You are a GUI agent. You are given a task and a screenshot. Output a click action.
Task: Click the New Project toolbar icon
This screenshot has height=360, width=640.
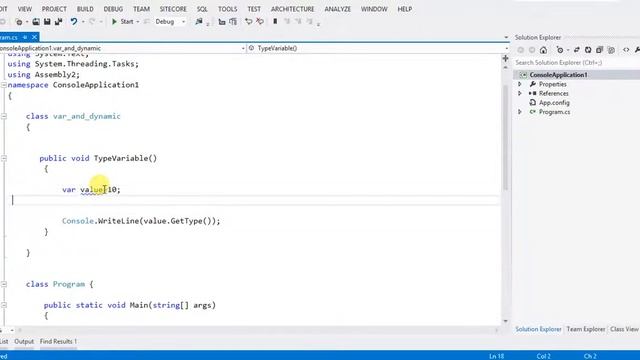coord(19,22)
